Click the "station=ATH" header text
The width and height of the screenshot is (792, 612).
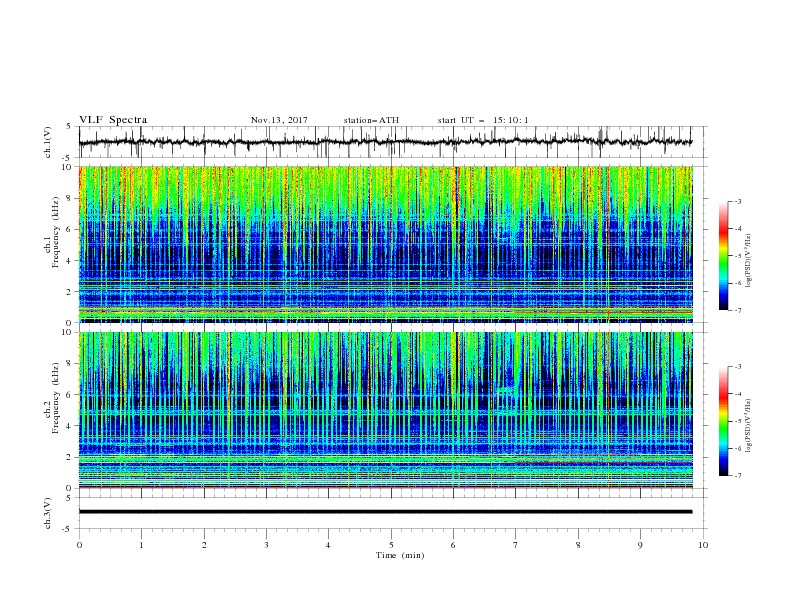click(x=371, y=120)
